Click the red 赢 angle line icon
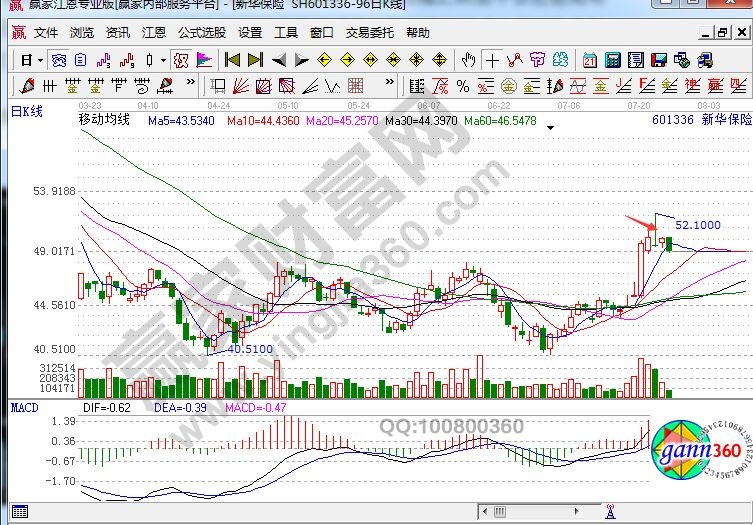Viewport: 753px width, 525px height. click(x=715, y=86)
